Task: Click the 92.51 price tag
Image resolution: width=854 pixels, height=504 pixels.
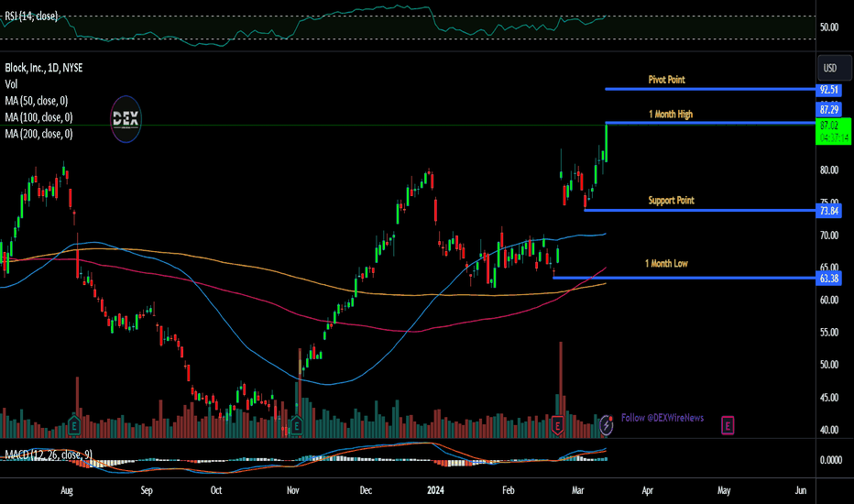Action: point(828,90)
